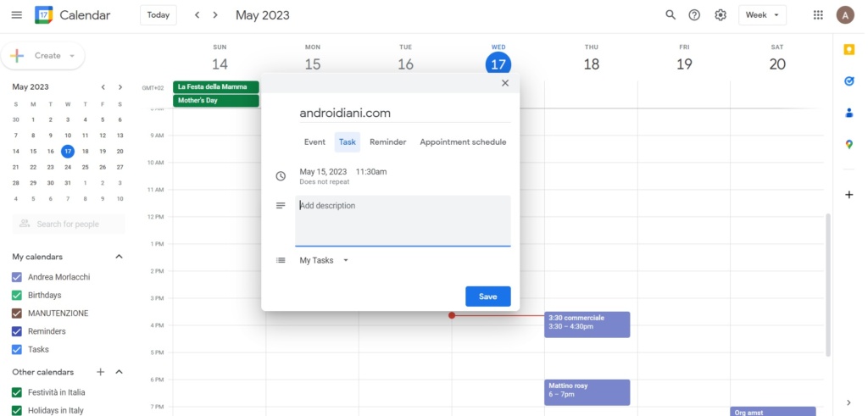The image size is (868, 416).
Task: Open Google Tasks side panel icon
Action: [x=849, y=81]
